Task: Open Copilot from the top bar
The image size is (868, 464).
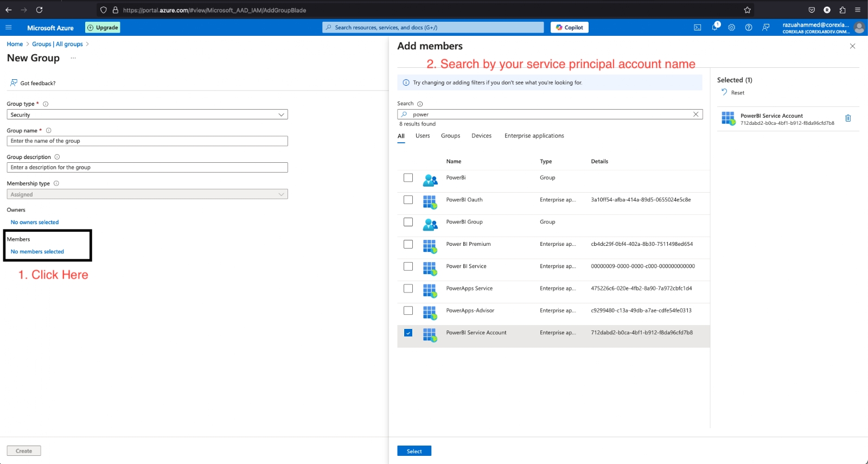Action: [570, 28]
